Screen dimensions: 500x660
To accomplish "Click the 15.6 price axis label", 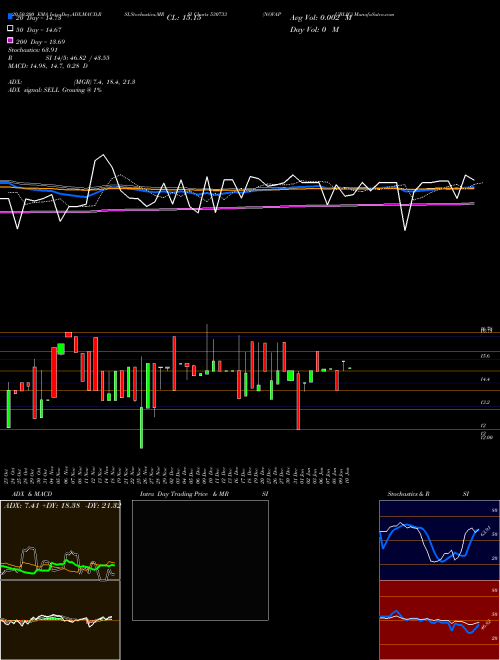I will tap(485, 356).
